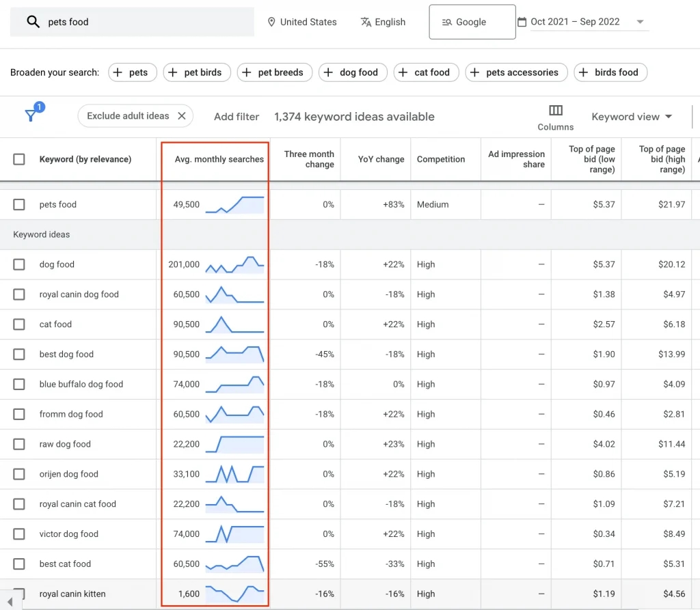Screen dimensions: 700x610
Task: Click the trend sparkline for pets food
Action: [235, 205]
